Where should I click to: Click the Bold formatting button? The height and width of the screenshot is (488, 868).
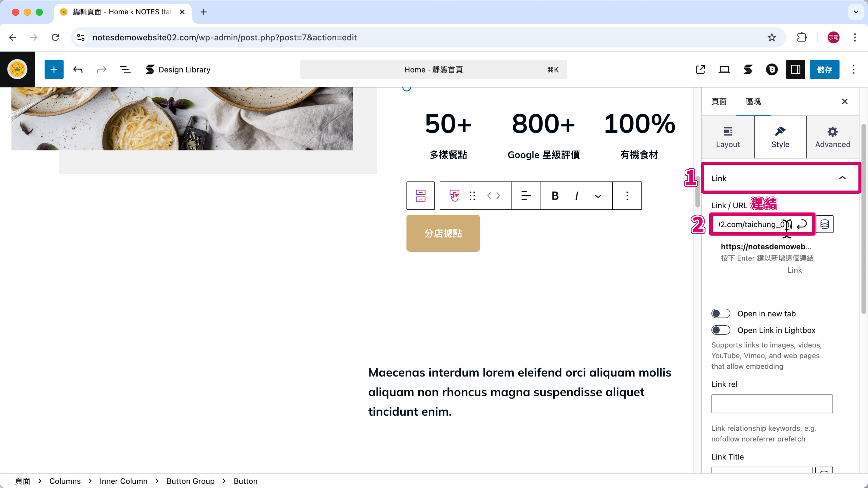pos(555,196)
